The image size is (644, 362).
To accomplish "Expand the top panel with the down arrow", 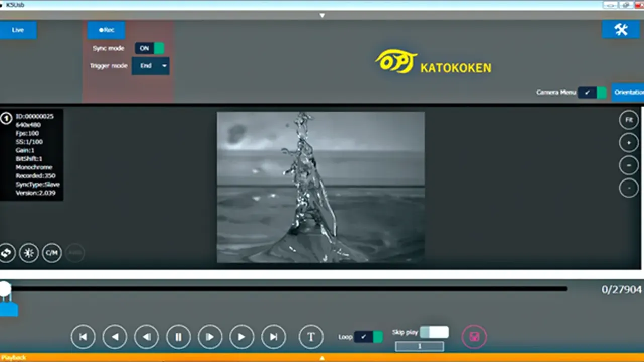I will coord(322,15).
